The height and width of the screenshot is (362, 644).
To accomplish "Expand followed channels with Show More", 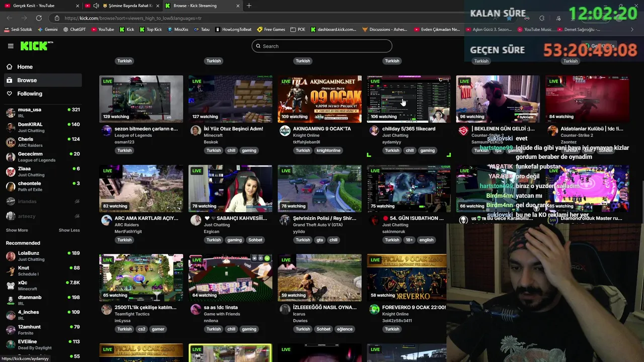I will (x=17, y=230).
